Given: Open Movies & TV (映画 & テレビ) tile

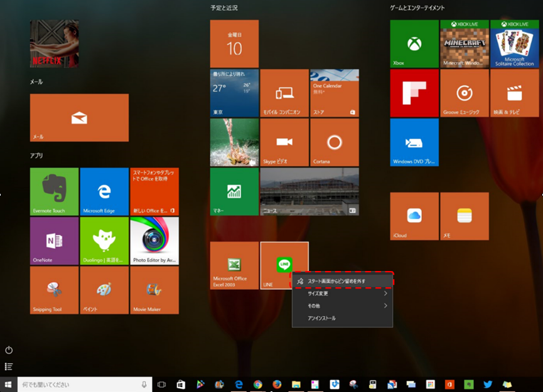Looking at the screenshot, I should 515,93.
